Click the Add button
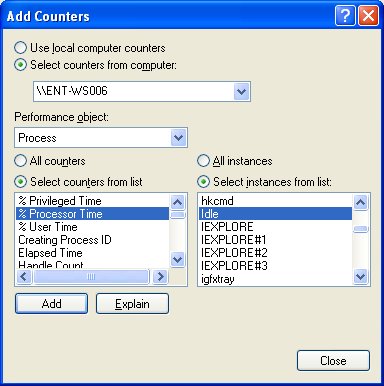The width and height of the screenshot is (384, 386). pyautogui.click(x=51, y=304)
